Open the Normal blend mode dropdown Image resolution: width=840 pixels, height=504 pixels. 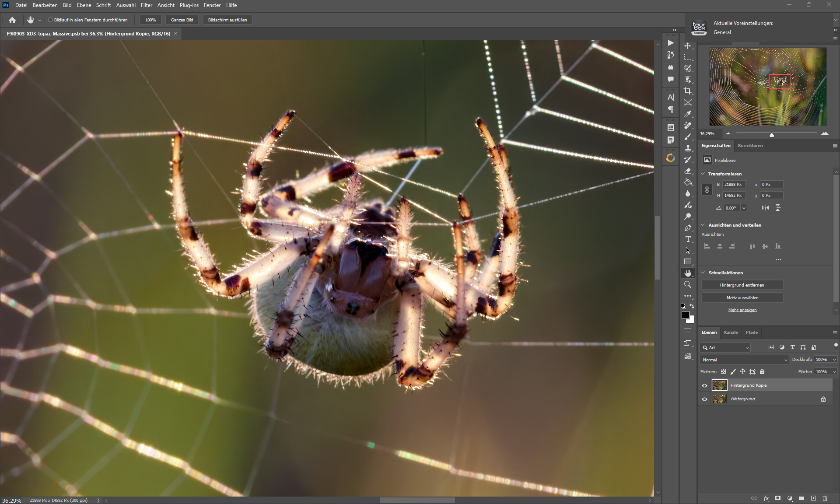(x=744, y=360)
